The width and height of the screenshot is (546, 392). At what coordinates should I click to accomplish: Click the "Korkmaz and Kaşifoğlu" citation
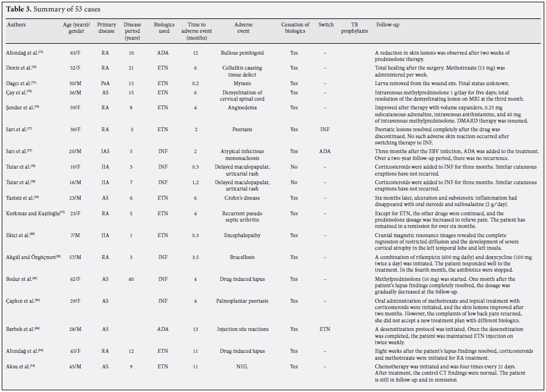pos(33,214)
